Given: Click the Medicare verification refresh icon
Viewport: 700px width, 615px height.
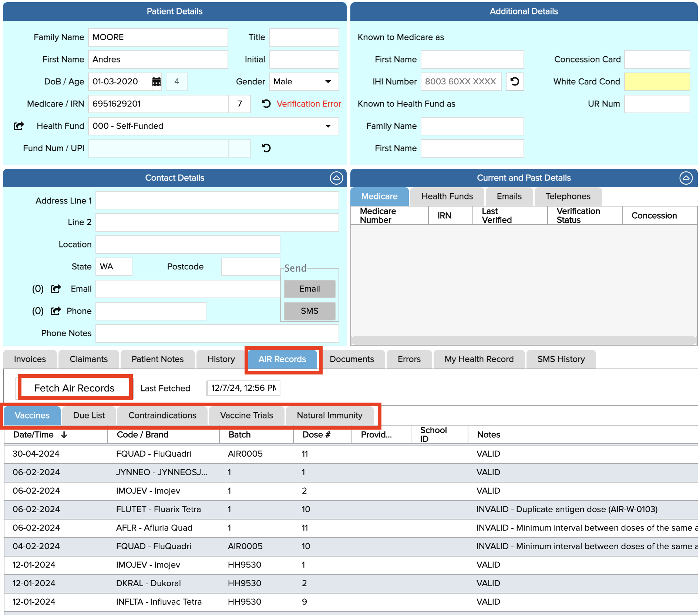Looking at the screenshot, I should (266, 104).
